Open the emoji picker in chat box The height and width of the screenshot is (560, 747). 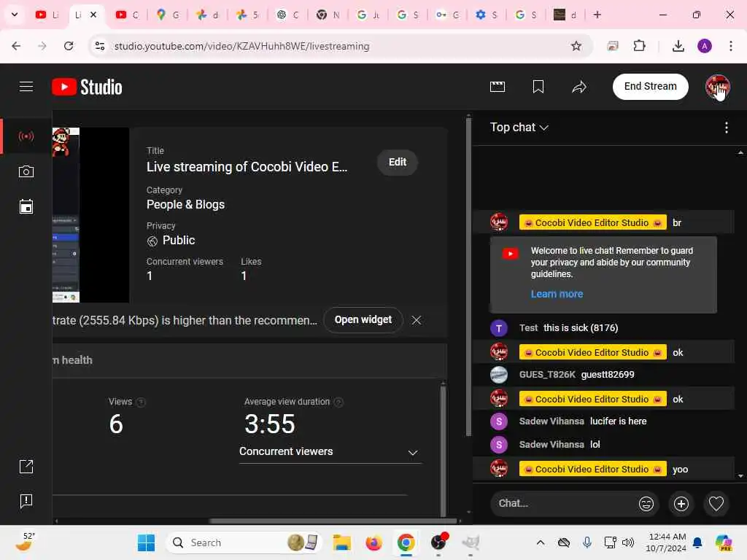[x=646, y=504]
